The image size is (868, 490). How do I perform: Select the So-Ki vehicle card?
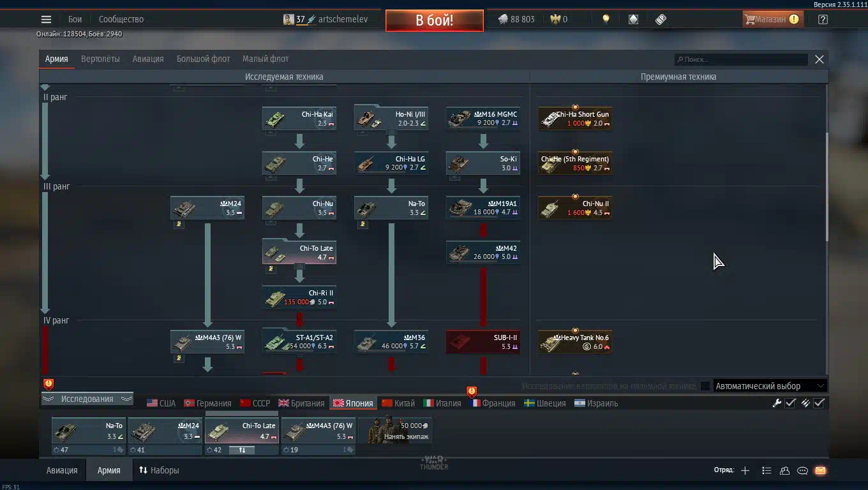point(483,163)
